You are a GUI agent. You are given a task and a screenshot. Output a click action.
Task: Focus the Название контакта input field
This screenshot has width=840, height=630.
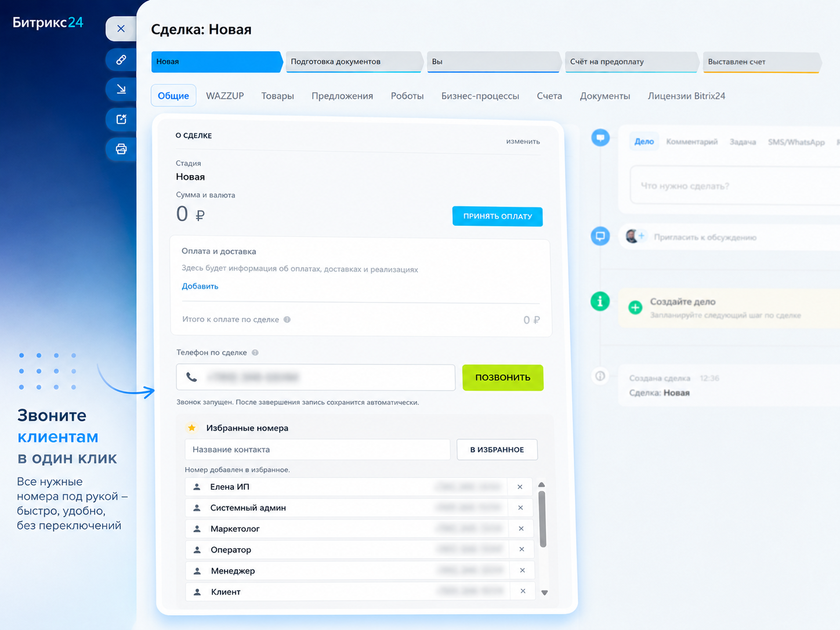[317, 450]
